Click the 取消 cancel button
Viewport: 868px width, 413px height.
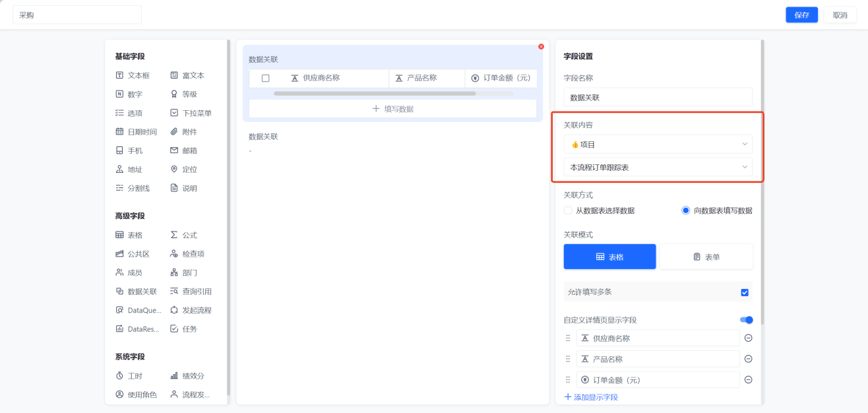[x=840, y=15]
